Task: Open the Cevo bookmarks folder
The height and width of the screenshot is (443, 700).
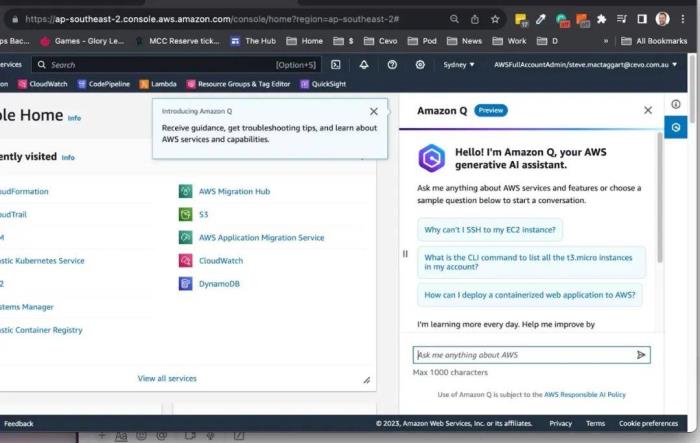Action: coord(380,41)
